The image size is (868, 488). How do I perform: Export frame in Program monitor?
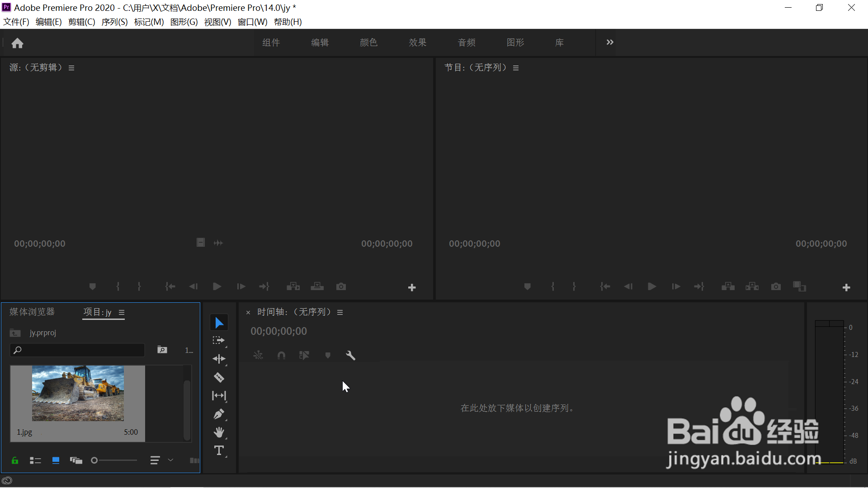coord(776,286)
